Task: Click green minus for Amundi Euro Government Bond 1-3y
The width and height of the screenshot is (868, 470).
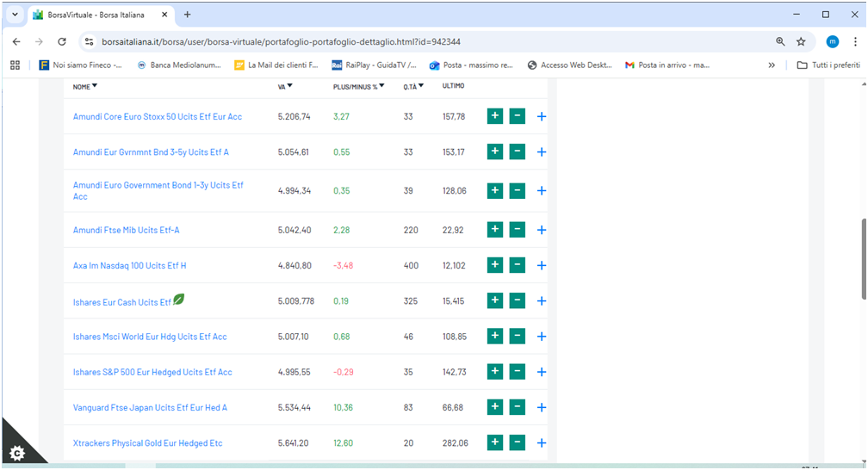Action: (517, 190)
